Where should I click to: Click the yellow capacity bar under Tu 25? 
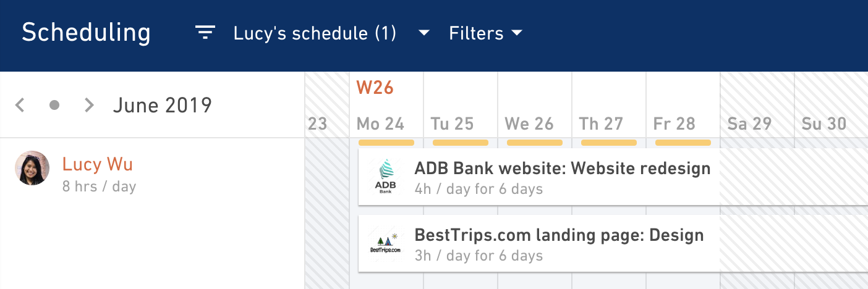point(461,143)
